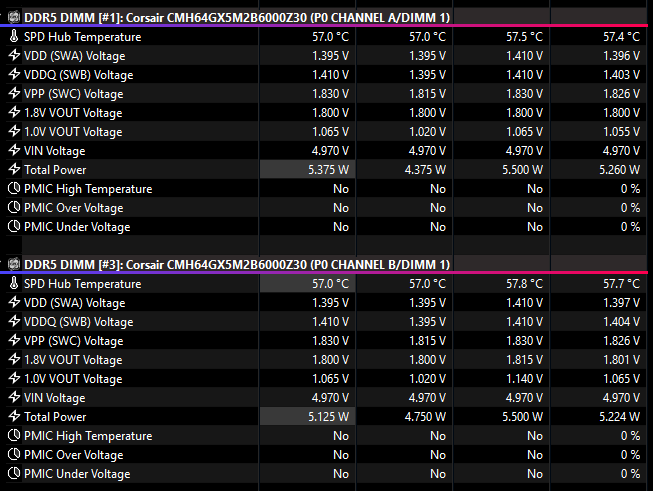
Task: Select the DDR5 DIMM [#3] Channel B group header
Action: click(x=237, y=265)
